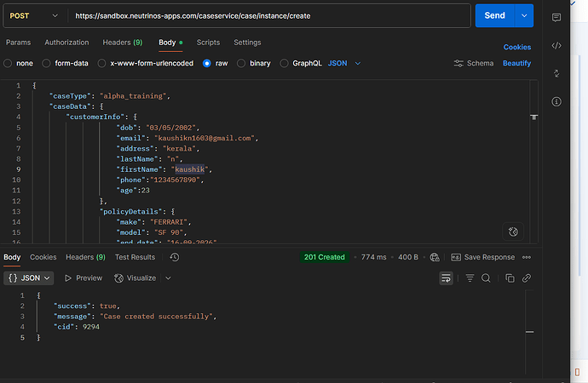This screenshot has width=588, height=383.
Task: Click the request editor scrollbar thumb
Action: click(534, 117)
